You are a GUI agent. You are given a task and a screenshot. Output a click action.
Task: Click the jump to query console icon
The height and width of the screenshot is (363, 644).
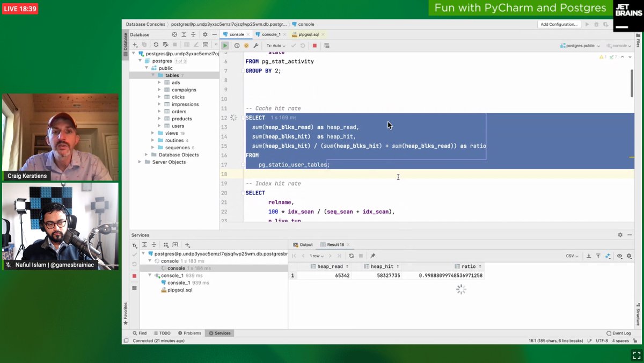206,45
